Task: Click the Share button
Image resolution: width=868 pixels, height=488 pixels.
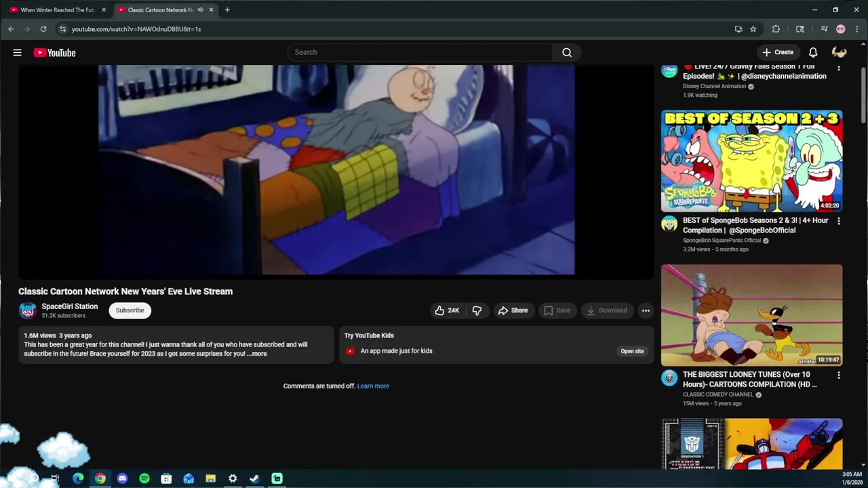Action: (513, 310)
